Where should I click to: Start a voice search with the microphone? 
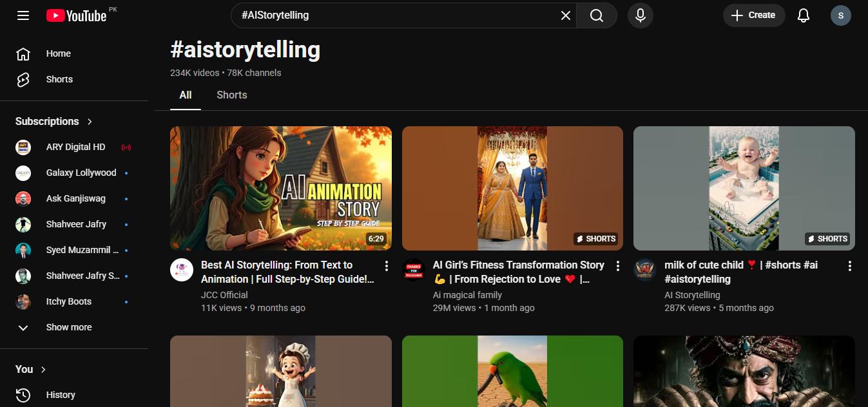640,15
